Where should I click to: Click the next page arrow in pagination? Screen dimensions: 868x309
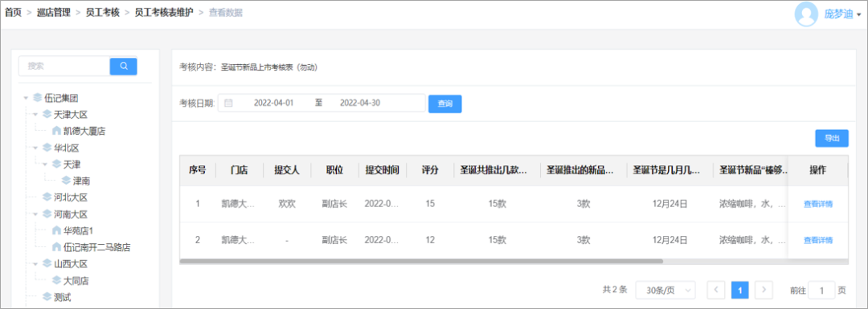tap(764, 290)
